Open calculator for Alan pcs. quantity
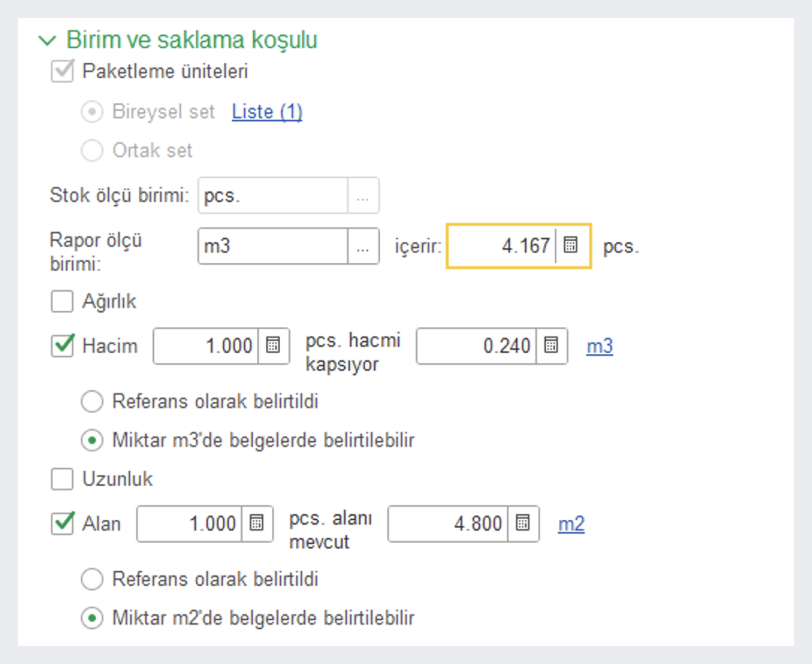 click(257, 523)
